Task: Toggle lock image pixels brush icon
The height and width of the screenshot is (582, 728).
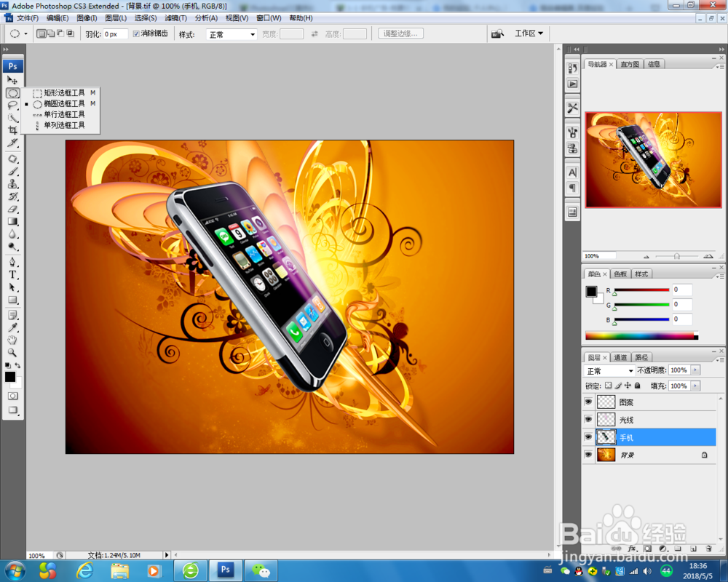Action: 618,386
